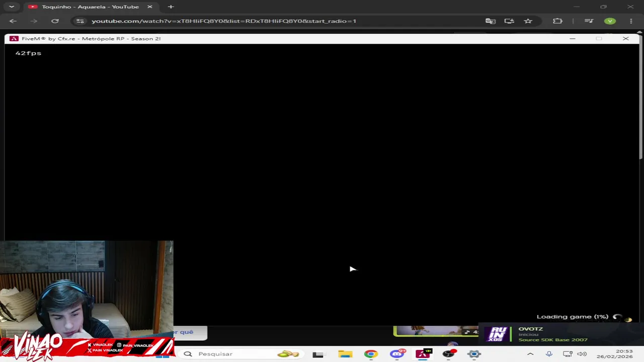The width and height of the screenshot is (644, 362).
Task: Open the Chrome extensions puzzle icon
Action: click(557, 21)
